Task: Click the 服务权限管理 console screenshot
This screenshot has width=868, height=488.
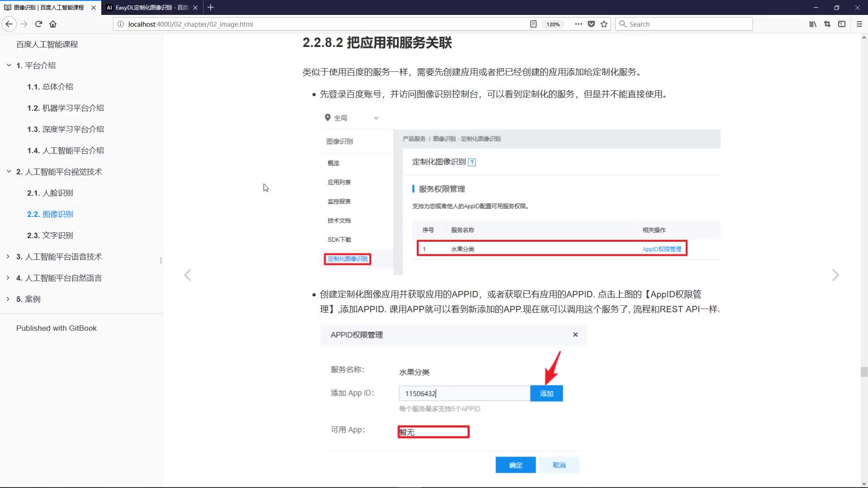Action: pos(520,192)
